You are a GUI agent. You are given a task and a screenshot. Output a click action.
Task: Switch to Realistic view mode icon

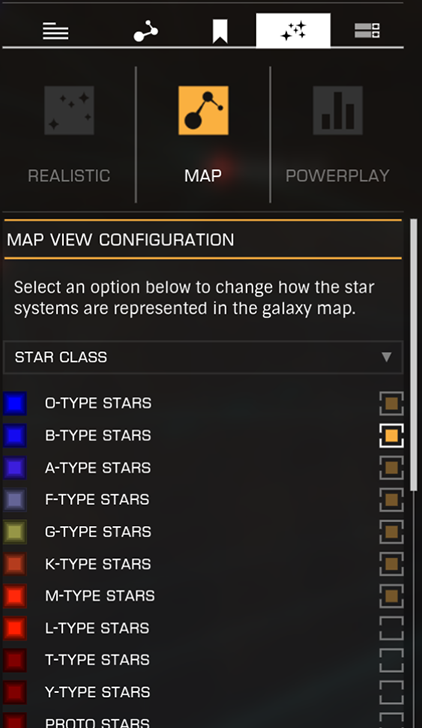click(69, 110)
